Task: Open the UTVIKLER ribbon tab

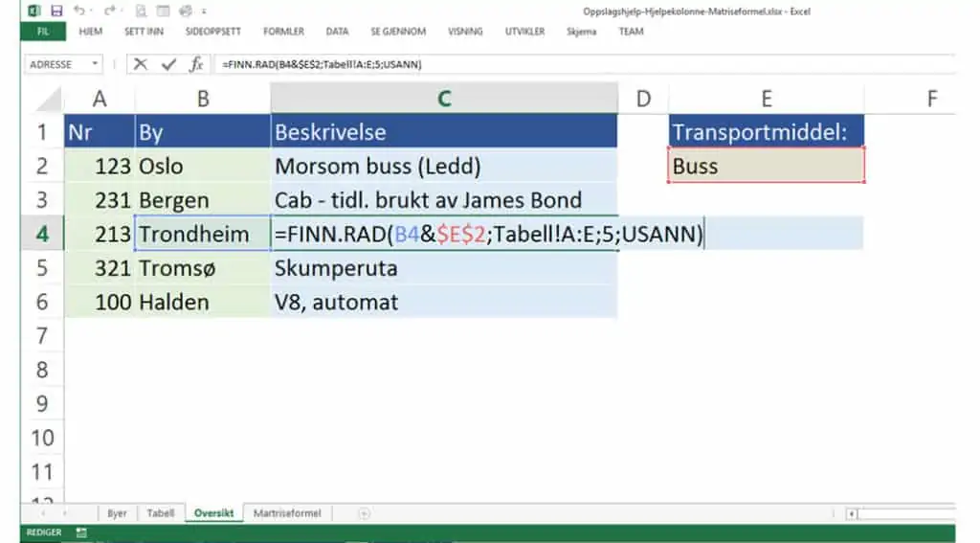Action: pos(525,32)
